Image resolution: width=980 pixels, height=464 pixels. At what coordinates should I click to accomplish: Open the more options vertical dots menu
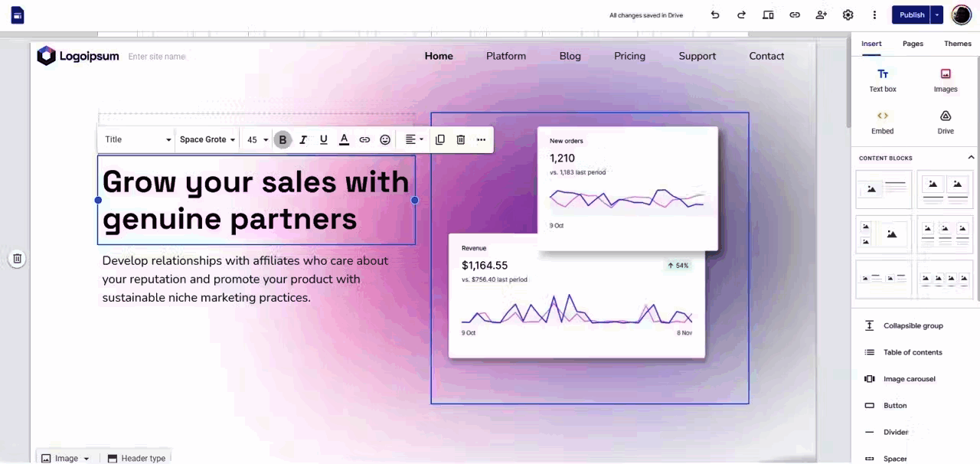[874, 15]
